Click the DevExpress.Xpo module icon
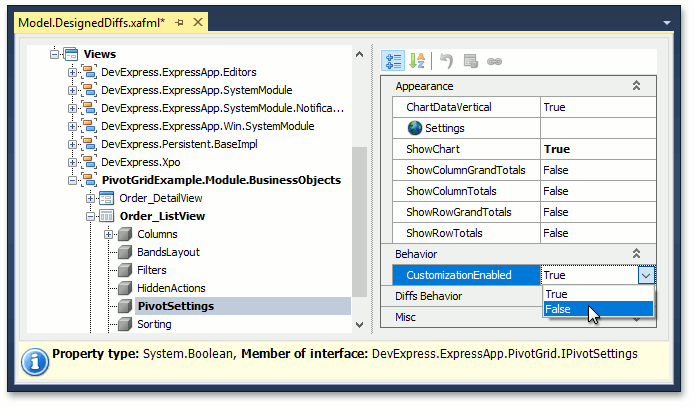Viewport: 694px width, 407px height. [89, 162]
